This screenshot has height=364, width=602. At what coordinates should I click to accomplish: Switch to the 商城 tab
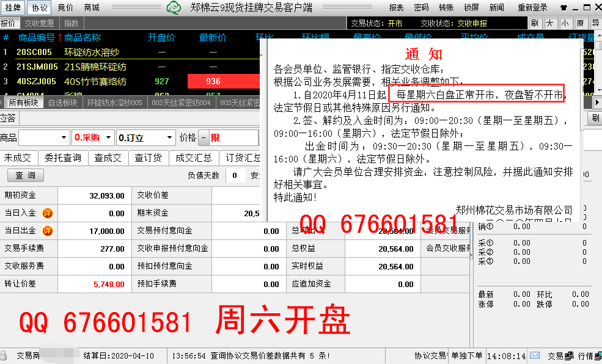click(92, 8)
